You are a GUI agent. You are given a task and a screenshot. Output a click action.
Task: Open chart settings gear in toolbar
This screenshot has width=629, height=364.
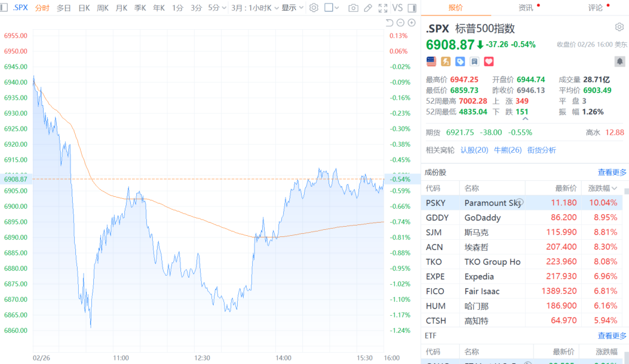314,8
